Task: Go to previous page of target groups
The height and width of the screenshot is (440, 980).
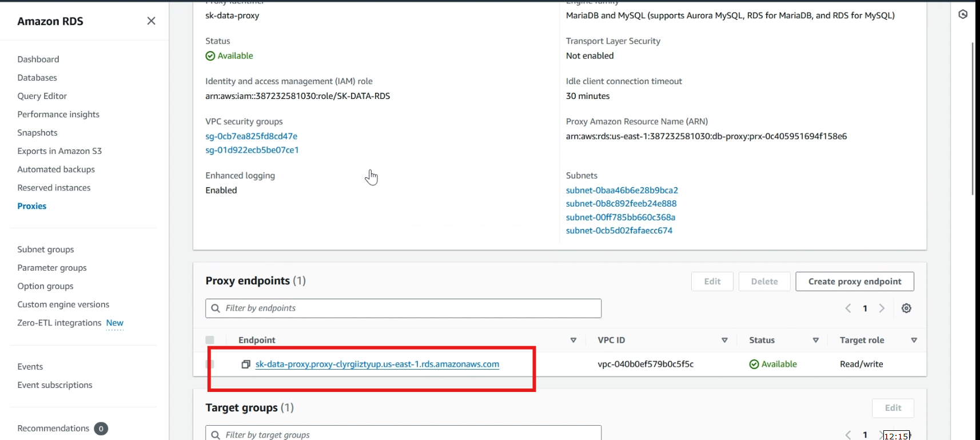Action: pos(848,435)
